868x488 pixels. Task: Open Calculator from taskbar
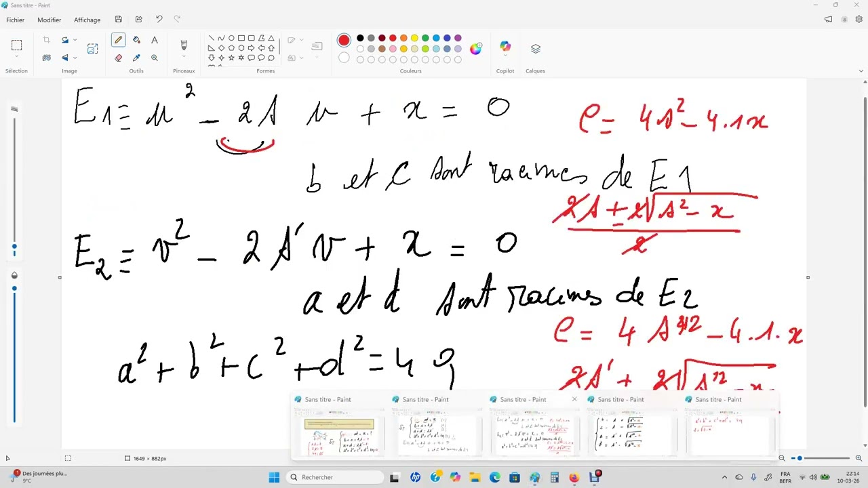click(555, 477)
